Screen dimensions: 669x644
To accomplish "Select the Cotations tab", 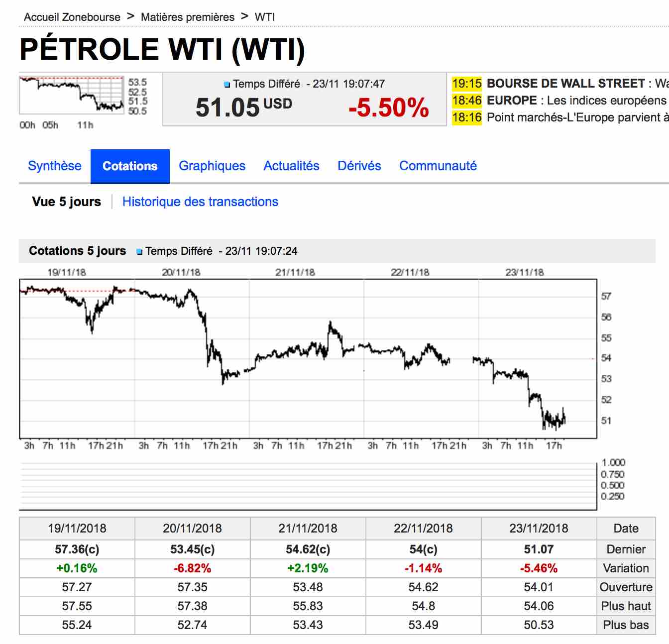I will coord(130,166).
